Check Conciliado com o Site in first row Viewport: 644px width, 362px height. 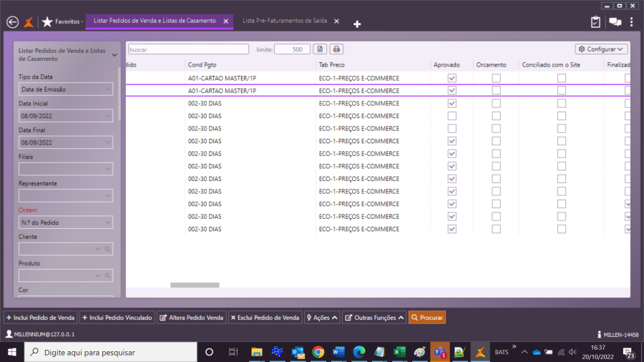point(562,78)
